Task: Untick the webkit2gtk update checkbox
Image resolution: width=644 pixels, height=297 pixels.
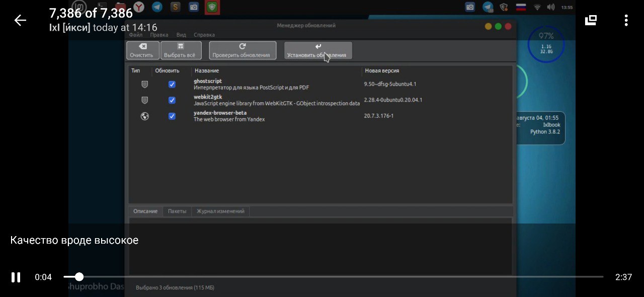Action: (172, 100)
